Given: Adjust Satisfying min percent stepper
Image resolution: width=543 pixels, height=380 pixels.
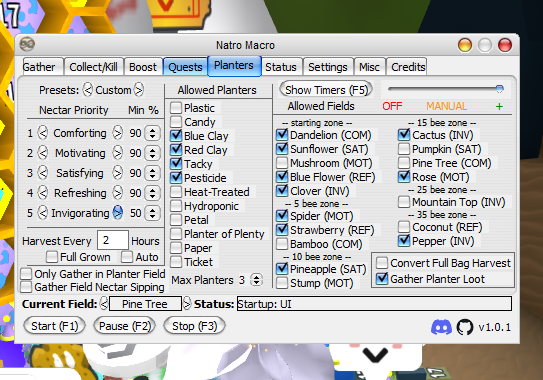Looking at the screenshot, I should (x=152, y=173).
